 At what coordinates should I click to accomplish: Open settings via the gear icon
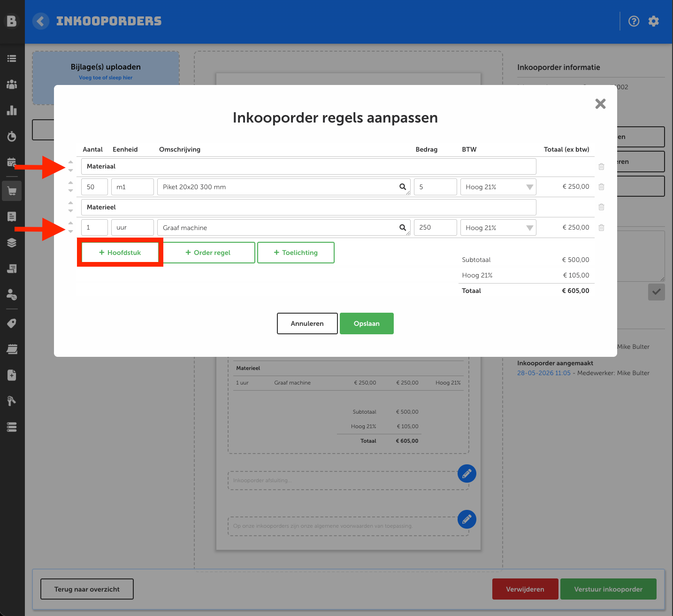pyautogui.click(x=654, y=21)
